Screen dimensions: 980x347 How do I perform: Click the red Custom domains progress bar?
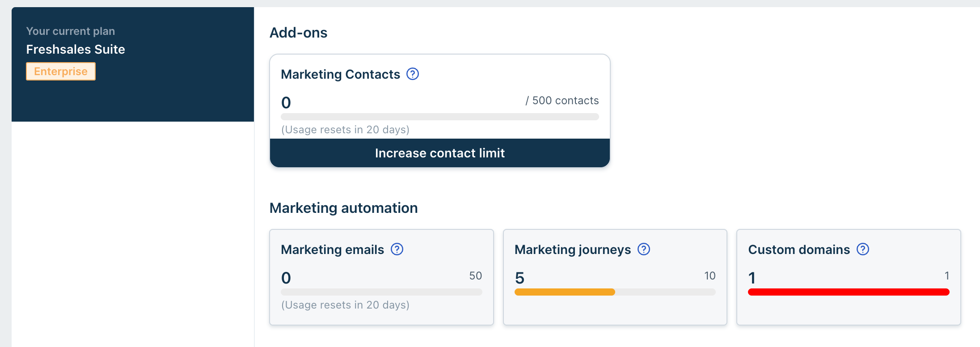[x=848, y=292]
